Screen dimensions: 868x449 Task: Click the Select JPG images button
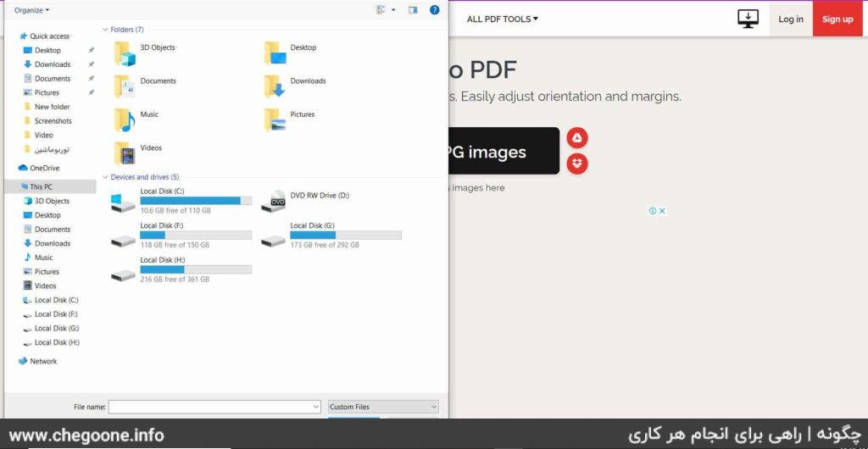pyautogui.click(x=504, y=151)
